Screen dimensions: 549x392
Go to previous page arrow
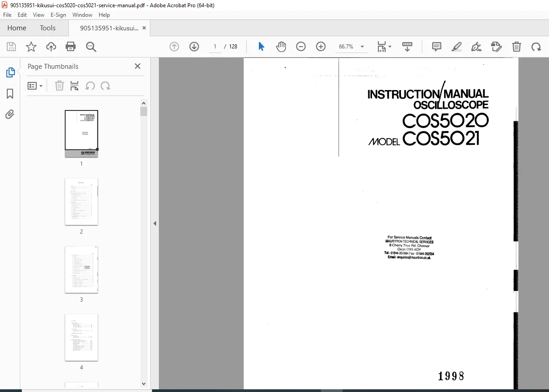(x=174, y=47)
